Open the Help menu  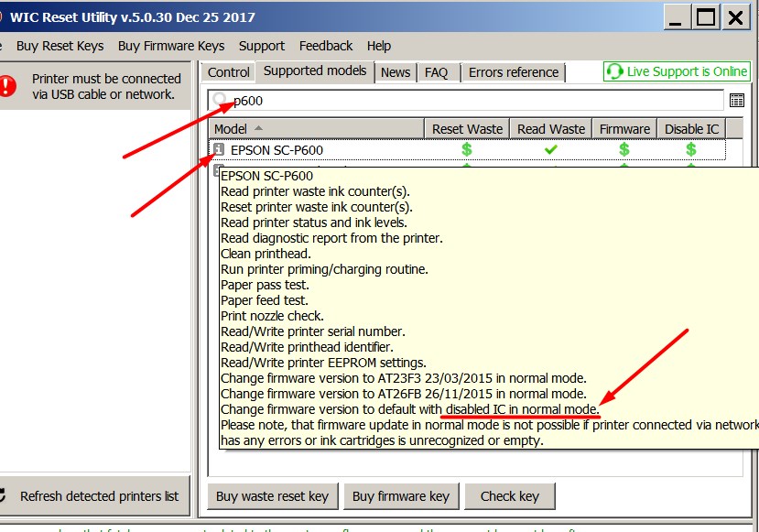click(378, 46)
